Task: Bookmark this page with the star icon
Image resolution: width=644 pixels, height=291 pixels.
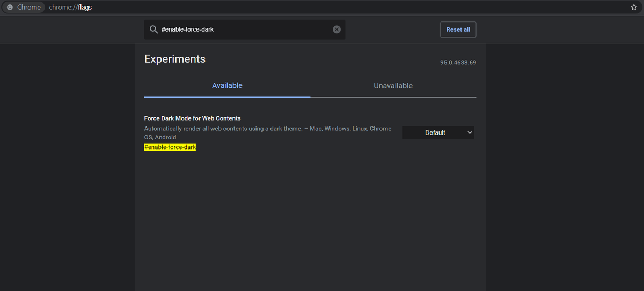Action: pos(634,8)
